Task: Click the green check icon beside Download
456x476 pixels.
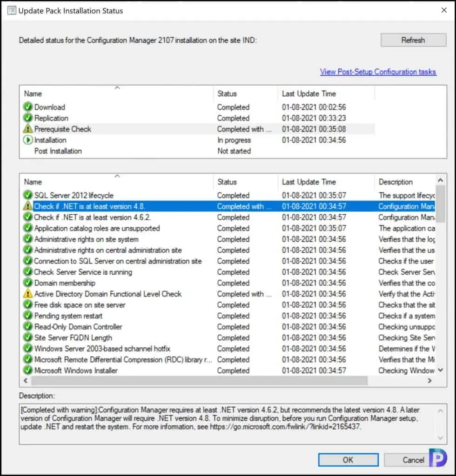Action: click(x=27, y=107)
